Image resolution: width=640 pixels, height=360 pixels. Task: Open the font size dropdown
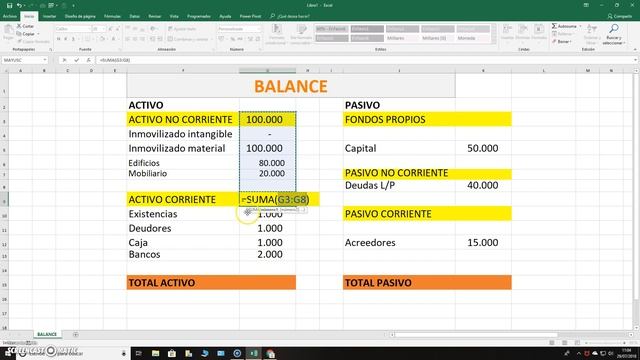click(x=103, y=29)
